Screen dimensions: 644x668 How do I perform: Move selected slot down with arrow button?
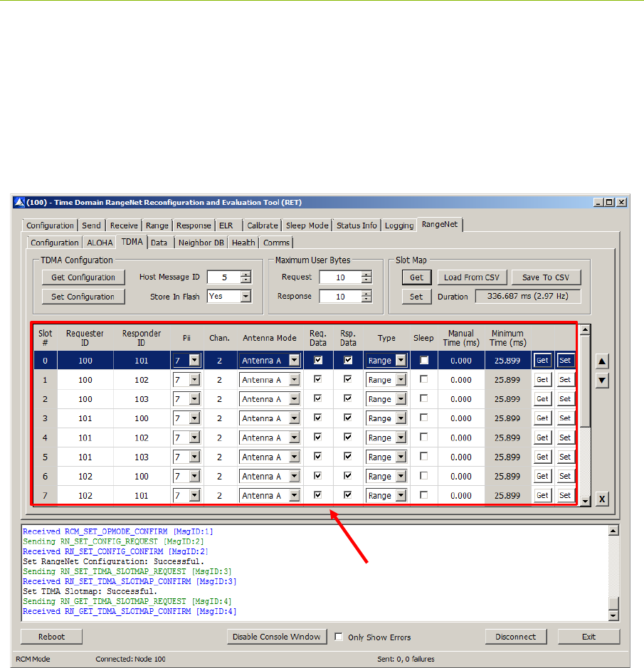pos(602,380)
